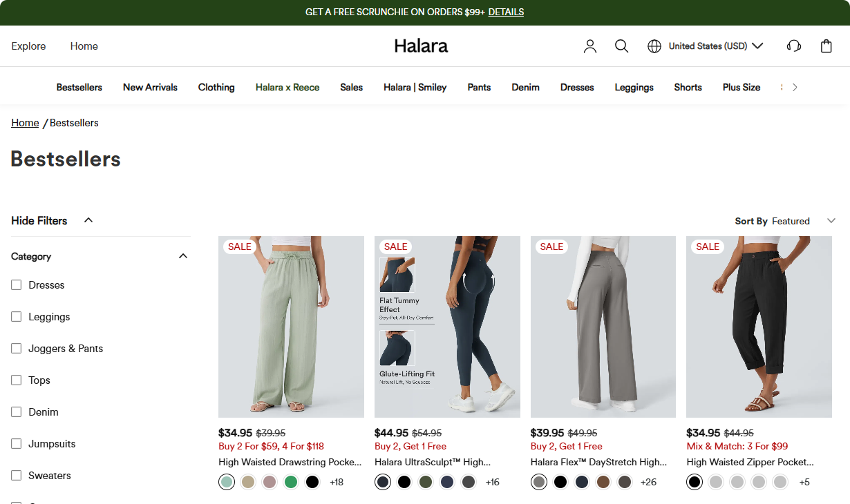Click the customer support headset icon

coord(794,46)
